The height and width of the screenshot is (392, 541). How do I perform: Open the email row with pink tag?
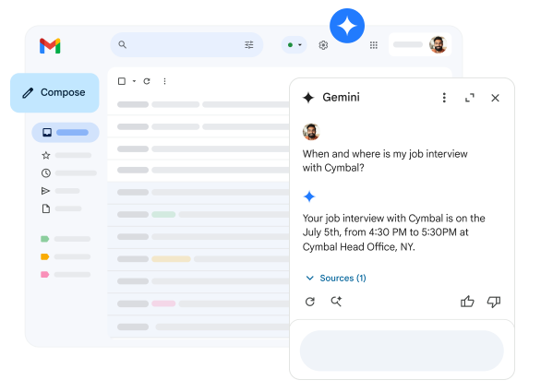tap(198, 303)
